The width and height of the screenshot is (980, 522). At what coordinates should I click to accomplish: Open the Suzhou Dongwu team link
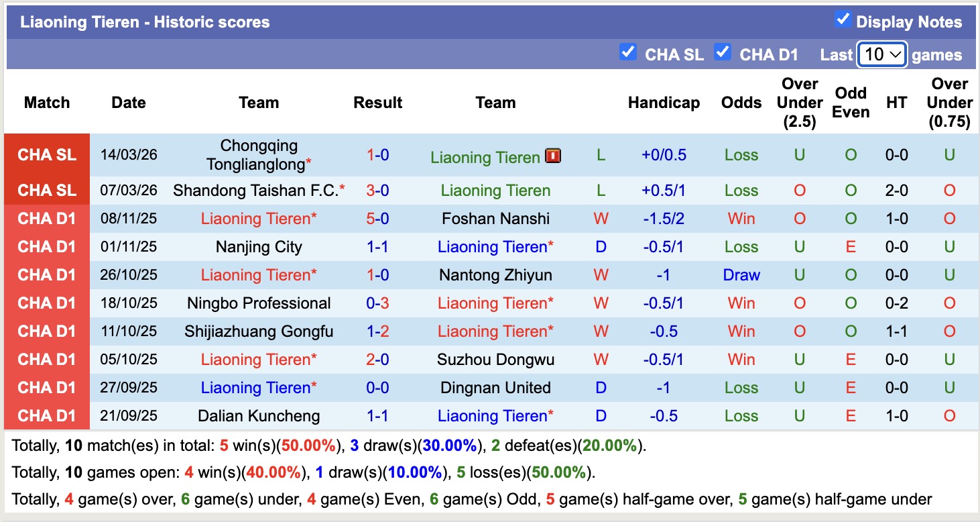point(495,359)
